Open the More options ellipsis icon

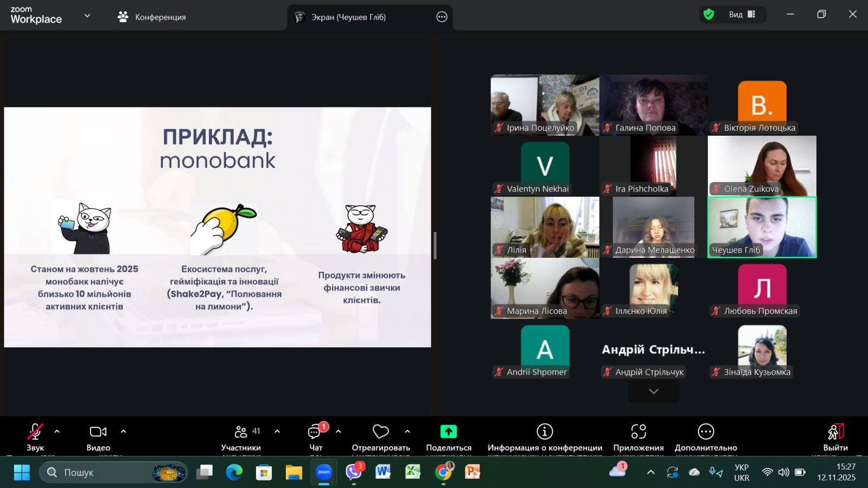tap(705, 432)
